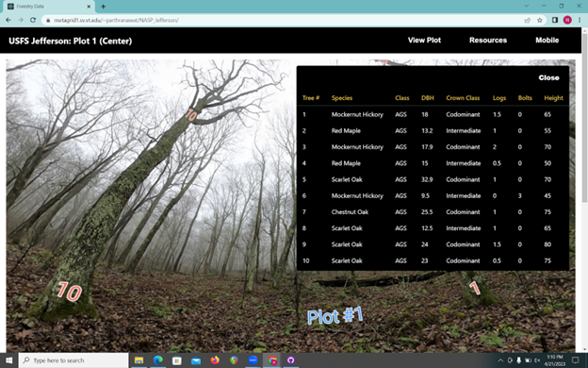Image resolution: width=588 pixels, height=368 pixels.
Task: Select the Mobile navigation link
Action: click(547, 41)
